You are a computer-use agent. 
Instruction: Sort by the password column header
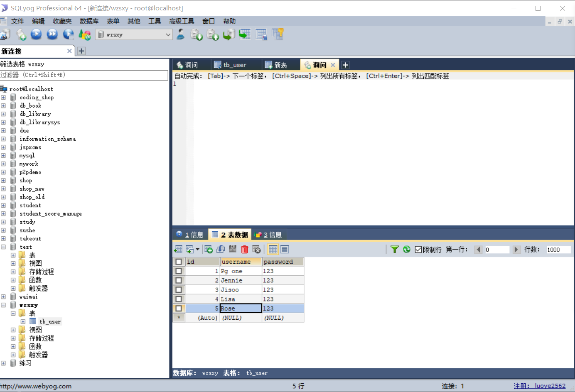click(x=283, y=262)
